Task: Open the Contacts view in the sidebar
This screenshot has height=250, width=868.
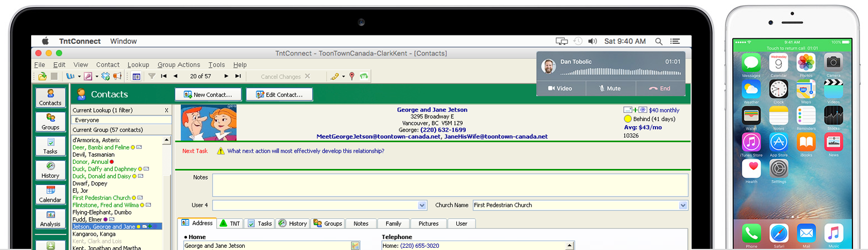Action: coord(50,97)
